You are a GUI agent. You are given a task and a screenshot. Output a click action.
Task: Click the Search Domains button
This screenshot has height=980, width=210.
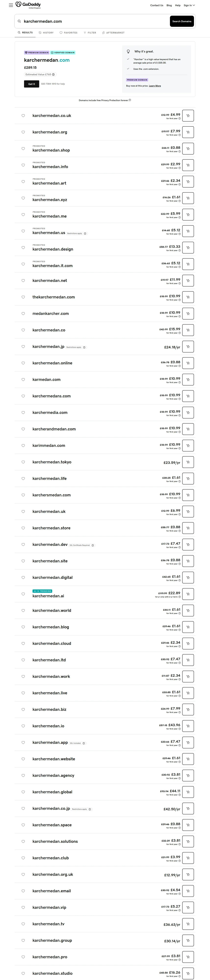click(182, 21)
